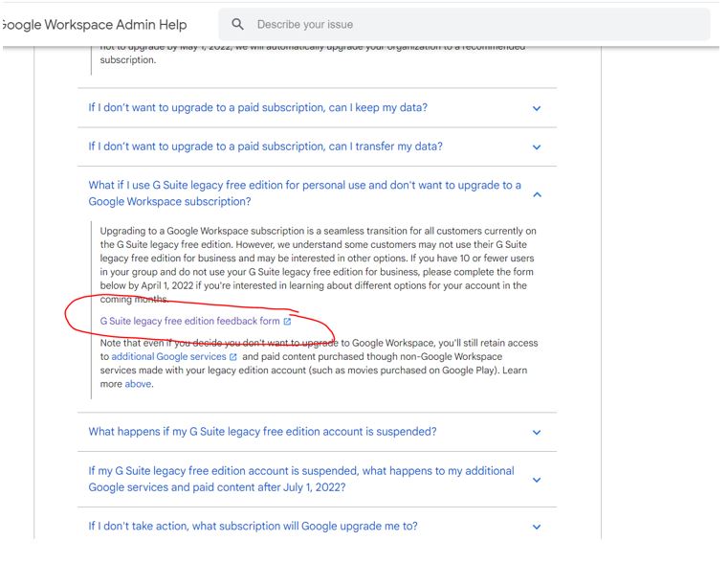
Task: Click title 'If my G Suite legacy free edition account is suspended'
Action: tap(301, 479)
